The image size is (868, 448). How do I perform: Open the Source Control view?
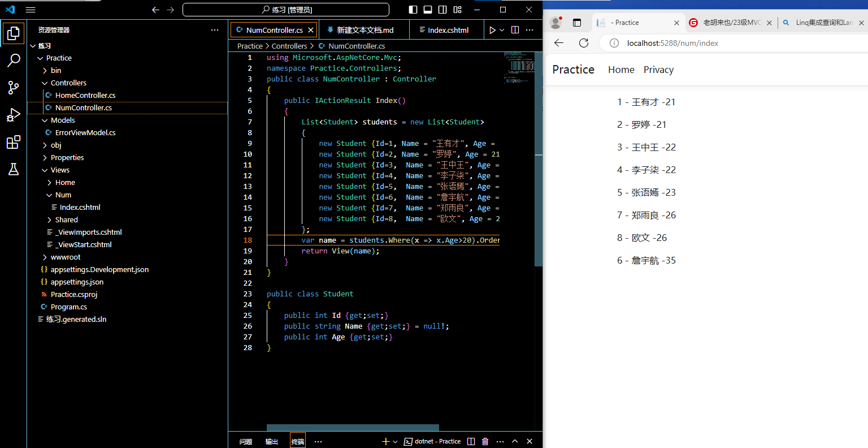(14, 87)
